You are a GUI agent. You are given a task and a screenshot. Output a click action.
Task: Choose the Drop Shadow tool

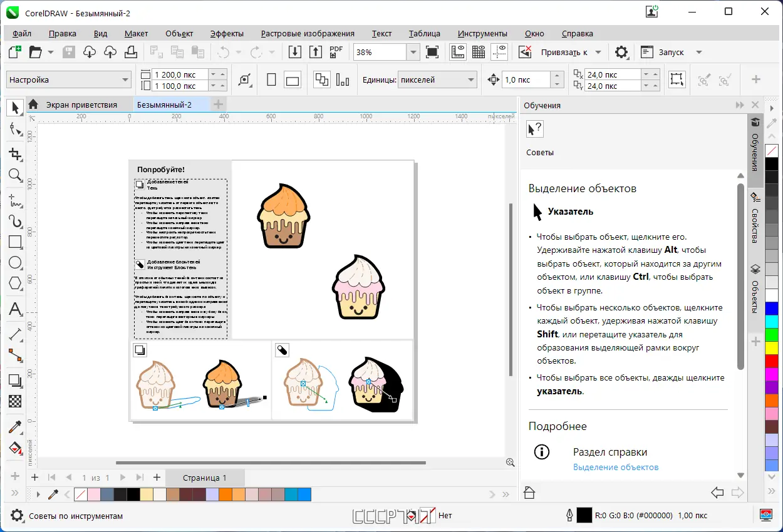pyautogui.click(x=15, y=380)
